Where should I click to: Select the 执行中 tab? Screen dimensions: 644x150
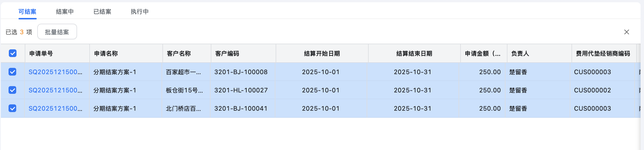coord(139,12)
